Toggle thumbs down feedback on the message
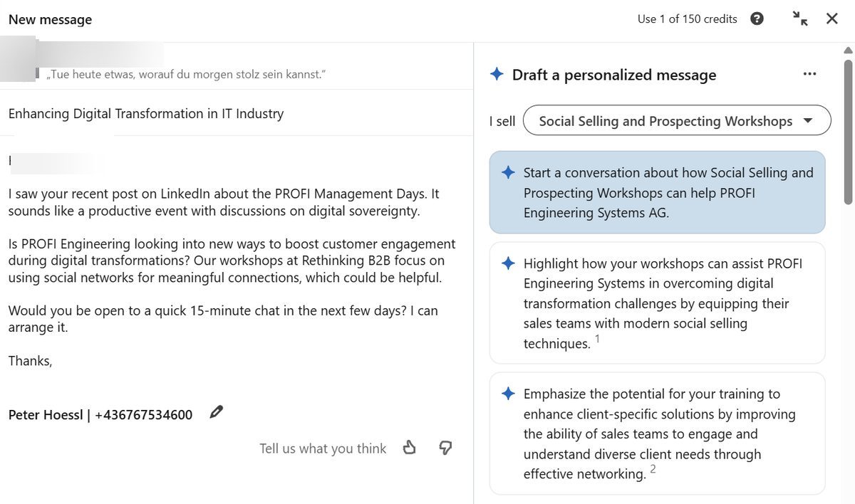The height and width of the screenshot is (504, 855). click(445, 448)
